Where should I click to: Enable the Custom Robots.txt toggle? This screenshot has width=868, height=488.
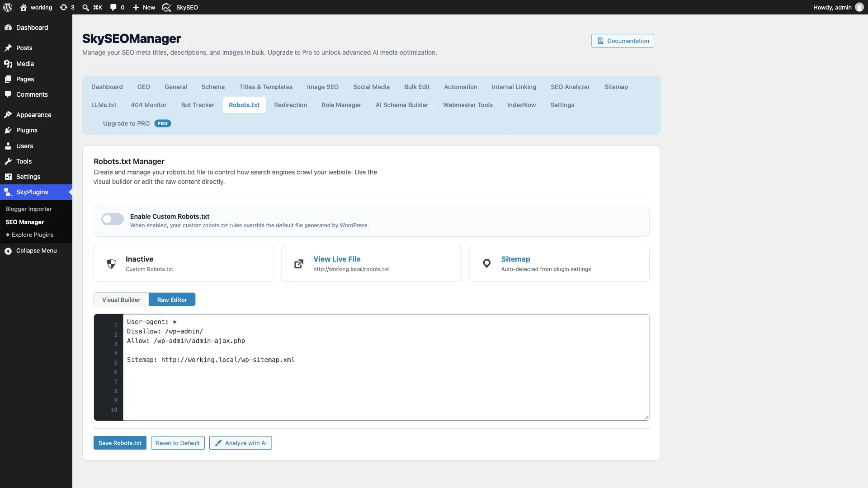click(x=113, y=219)
